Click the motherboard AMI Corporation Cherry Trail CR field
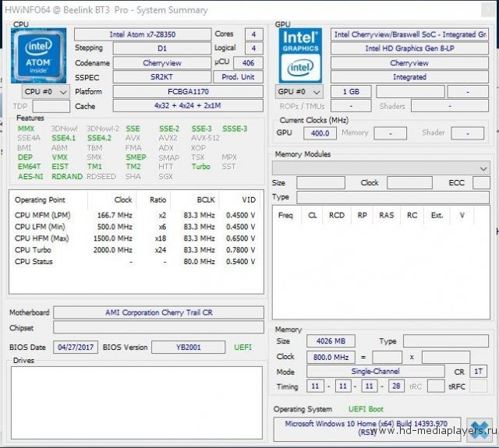This screenshot has height=448, width=499. point(158,312)
